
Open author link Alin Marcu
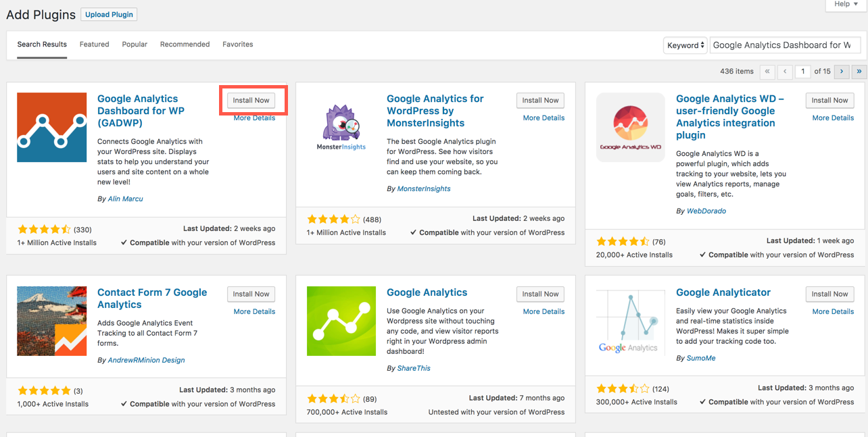126,199
